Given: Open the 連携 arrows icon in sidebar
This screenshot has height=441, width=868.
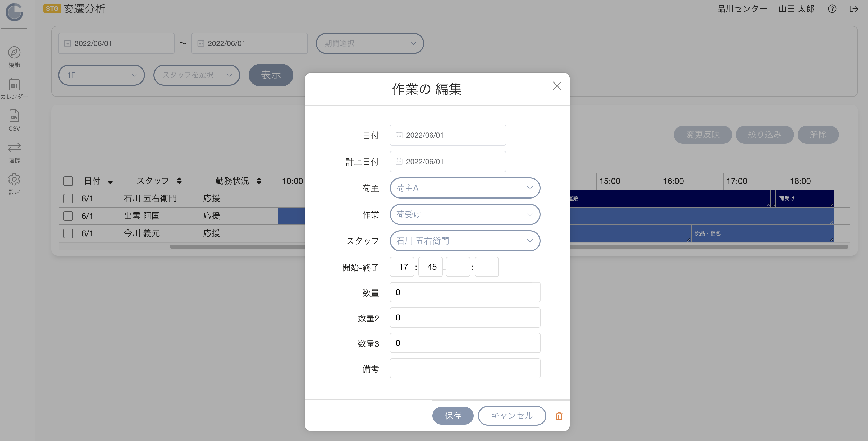Looking at the screenshot, I should 14,148.
